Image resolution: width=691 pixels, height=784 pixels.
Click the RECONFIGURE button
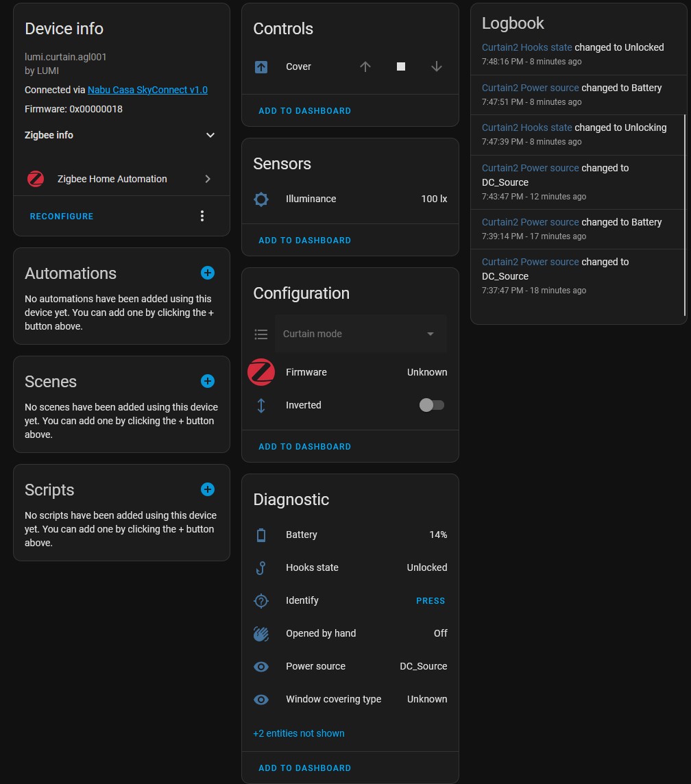(x=62, y=217)
